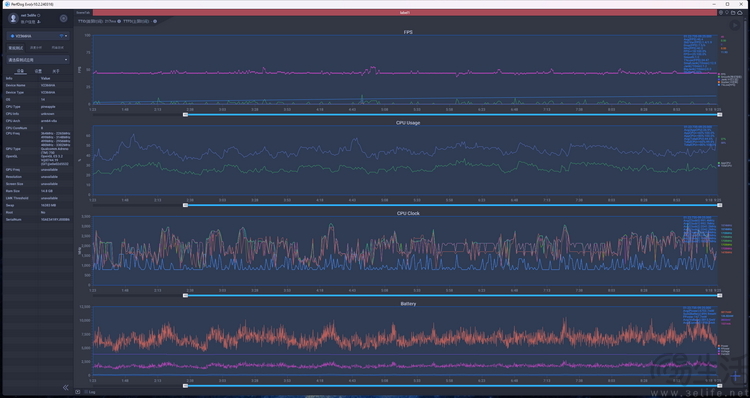This screenshot has height=398, width=750.
Task: Open the user avatar profile
Action: (x=13, y=18)
